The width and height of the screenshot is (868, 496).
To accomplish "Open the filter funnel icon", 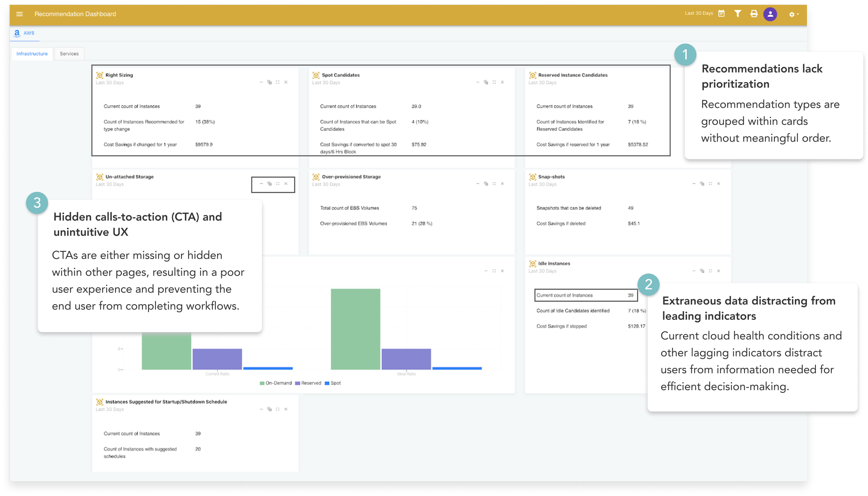I will point(737,14).
